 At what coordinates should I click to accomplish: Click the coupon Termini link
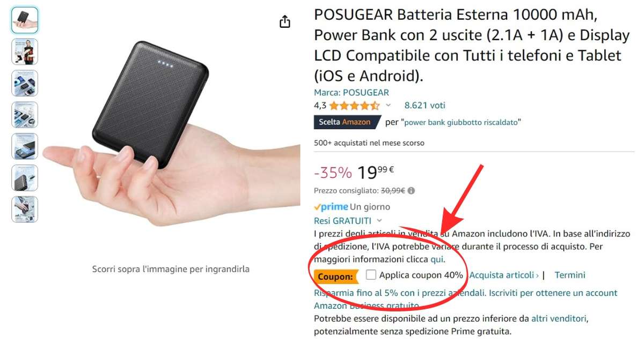pos(570,275)
